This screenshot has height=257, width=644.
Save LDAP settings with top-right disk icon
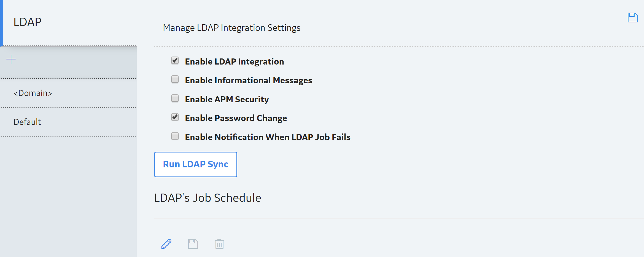[632, 18]
